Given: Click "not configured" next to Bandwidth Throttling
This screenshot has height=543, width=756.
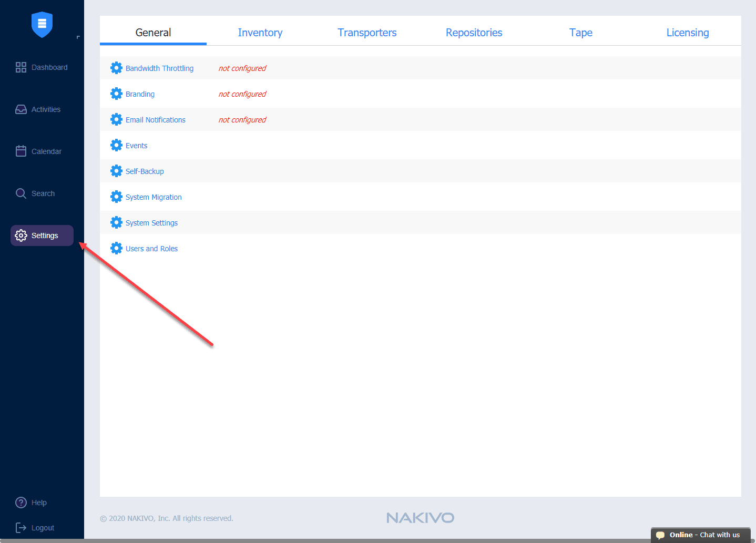Looking at the screenshot, I should click(x=242, y=68).
